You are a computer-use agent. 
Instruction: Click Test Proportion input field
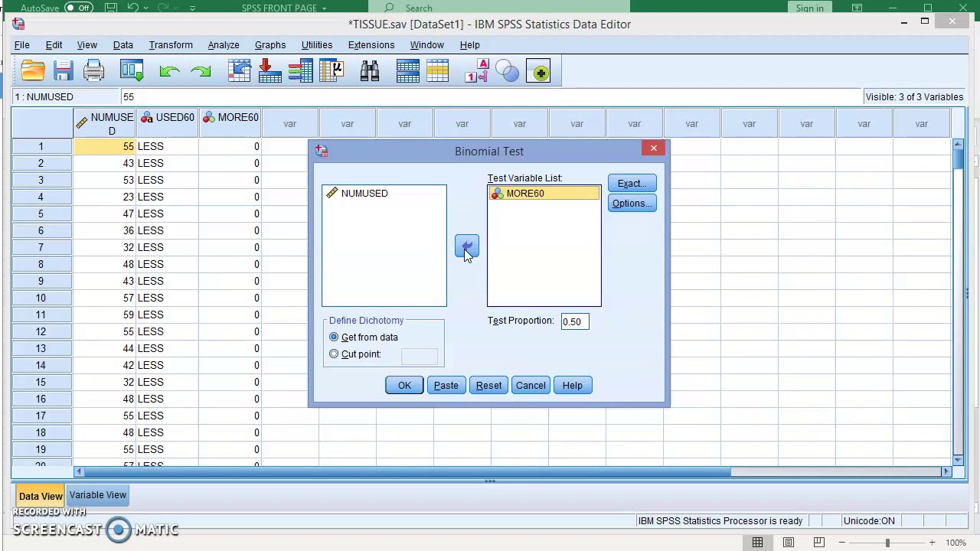[x=575, y=321]
